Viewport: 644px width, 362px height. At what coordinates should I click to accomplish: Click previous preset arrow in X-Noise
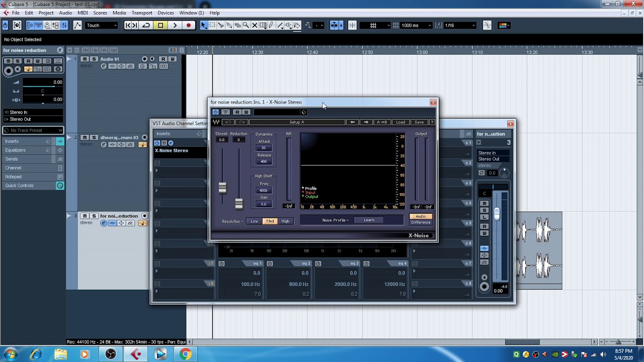[x=353, y=122]
